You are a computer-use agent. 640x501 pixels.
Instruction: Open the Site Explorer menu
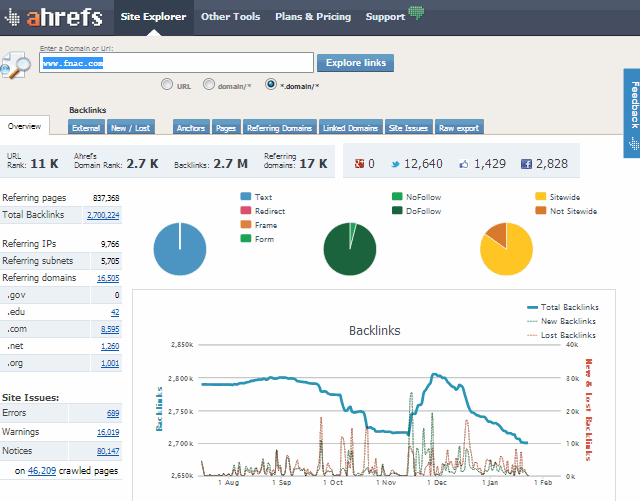[x=153, y=17]
